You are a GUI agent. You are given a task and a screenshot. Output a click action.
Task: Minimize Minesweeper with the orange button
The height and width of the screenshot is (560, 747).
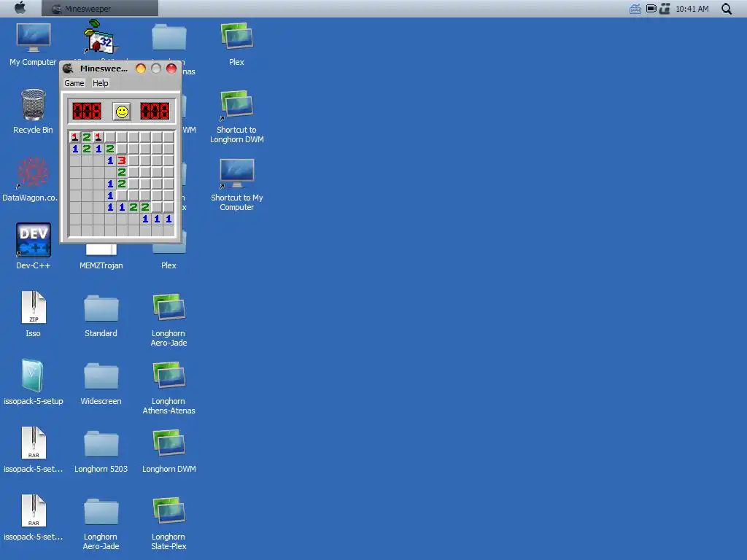[141, 69]
